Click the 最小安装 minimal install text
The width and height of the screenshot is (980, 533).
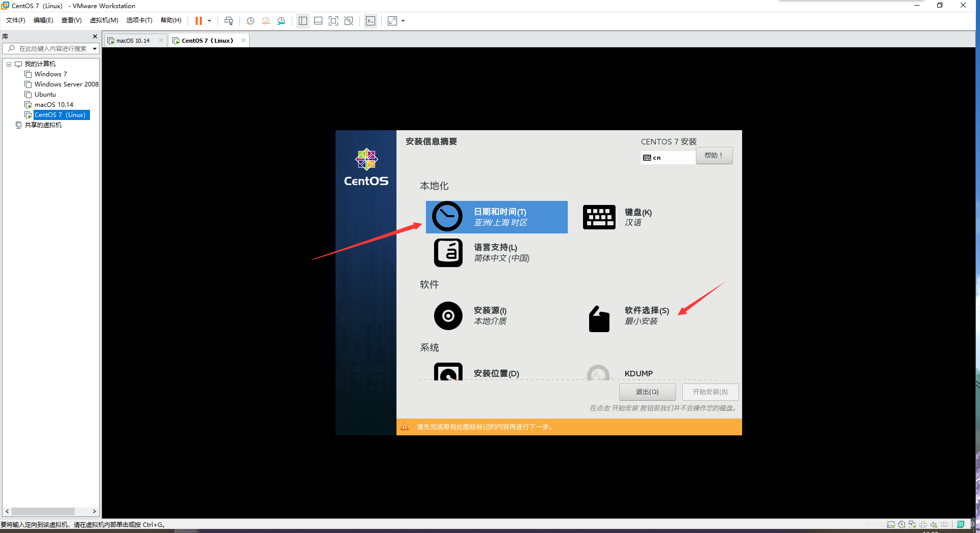pyautogui.click(x=641, y=321)
